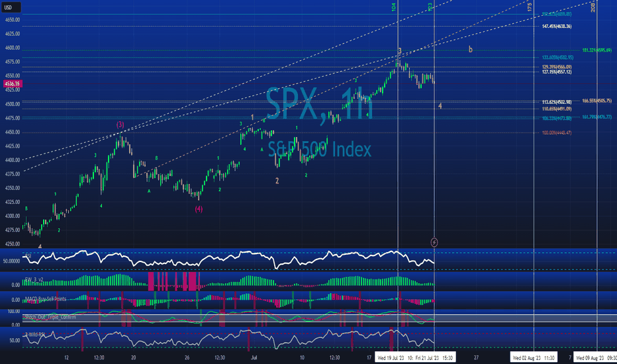
Task: Click the Wed 02 Aug '23 11:30 date marker
Action: pyautogui.click(x=534, y=357)
